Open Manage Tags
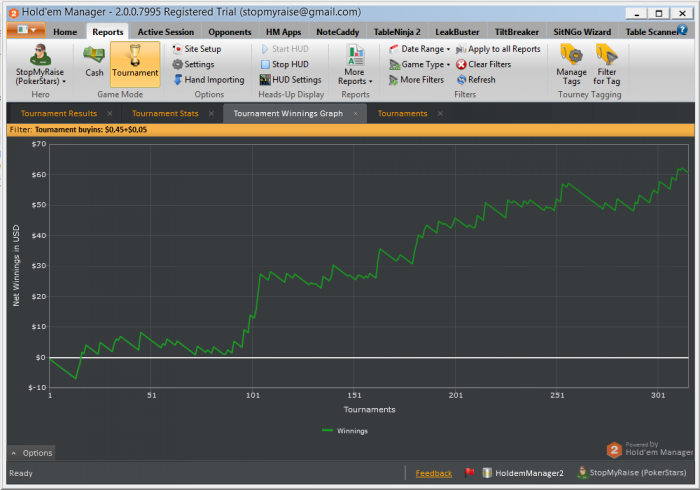Screen dimensions: 700x490 click(571, 65)
